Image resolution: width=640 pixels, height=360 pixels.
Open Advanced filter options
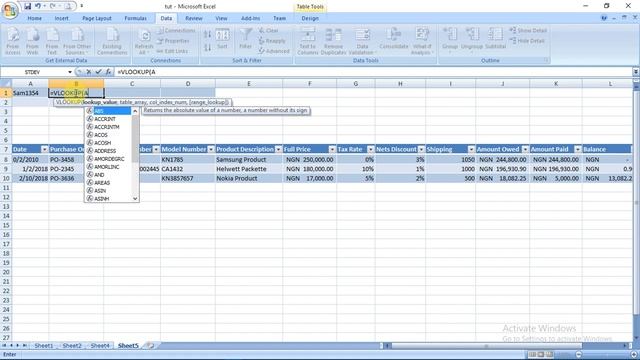click(273, 51)
